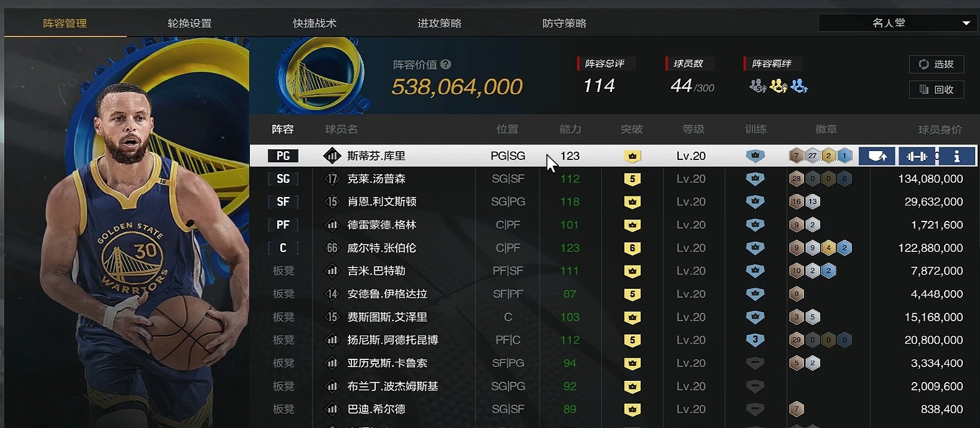This screenshot has height=428, width=980.
Task: Click training shield 3 for 扬尼斯.阿德托昆博
Action: (755, 340)
